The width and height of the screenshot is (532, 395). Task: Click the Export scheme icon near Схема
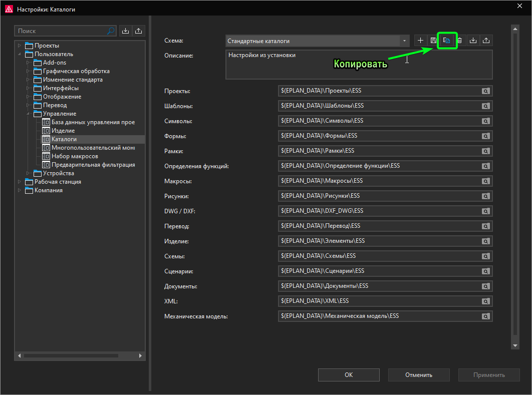tap(486, 41)
